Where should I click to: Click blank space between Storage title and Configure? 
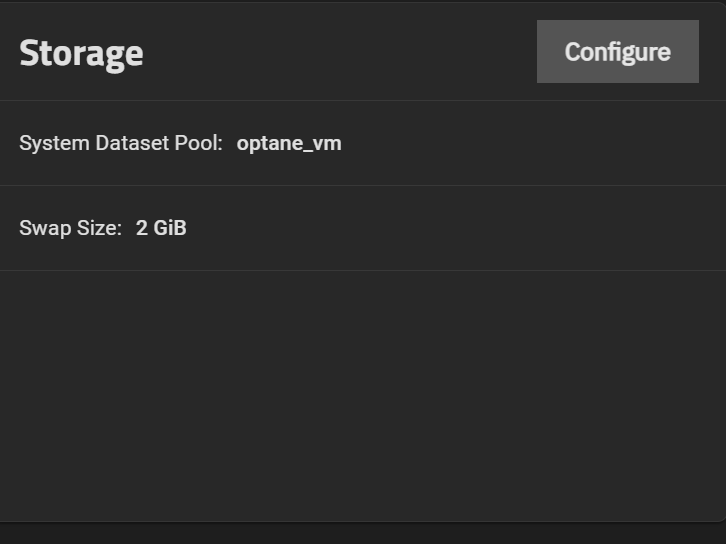(340, 52)
